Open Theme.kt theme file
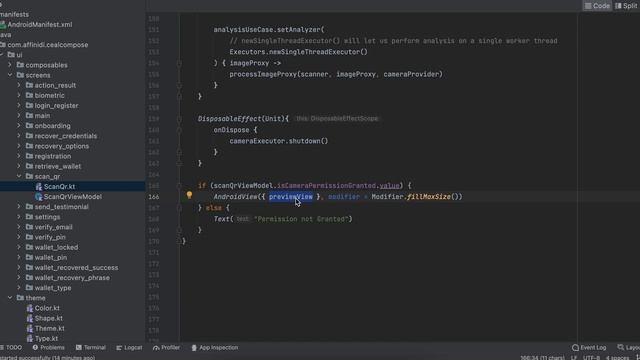 click(x=49, y=329)
